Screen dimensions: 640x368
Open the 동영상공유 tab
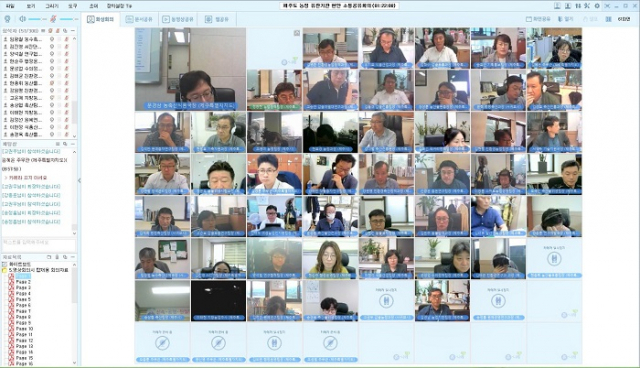178,19
